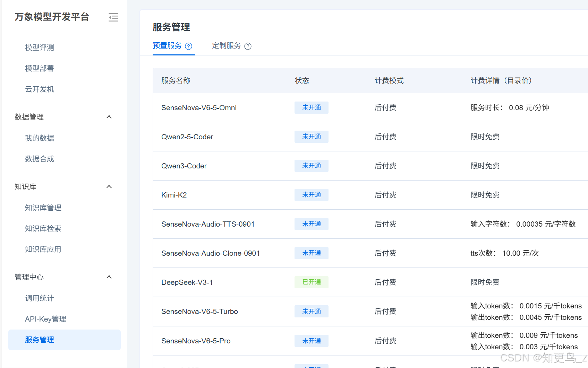Image resolution: width=588 pixels, height=368 pixels.
Task: Open 模型评测 in the sidebar
Action: [40, 47]
